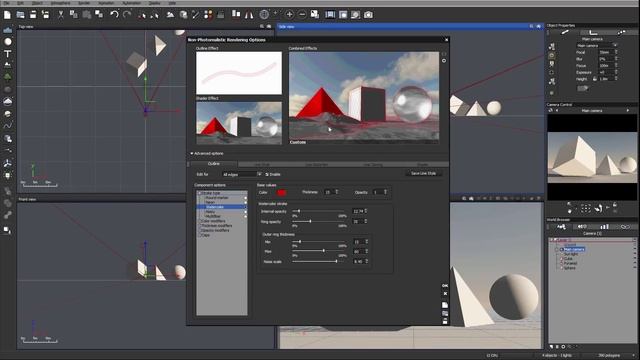
Task: Click the Zoom out minus icon
Action: coord(302,15)
